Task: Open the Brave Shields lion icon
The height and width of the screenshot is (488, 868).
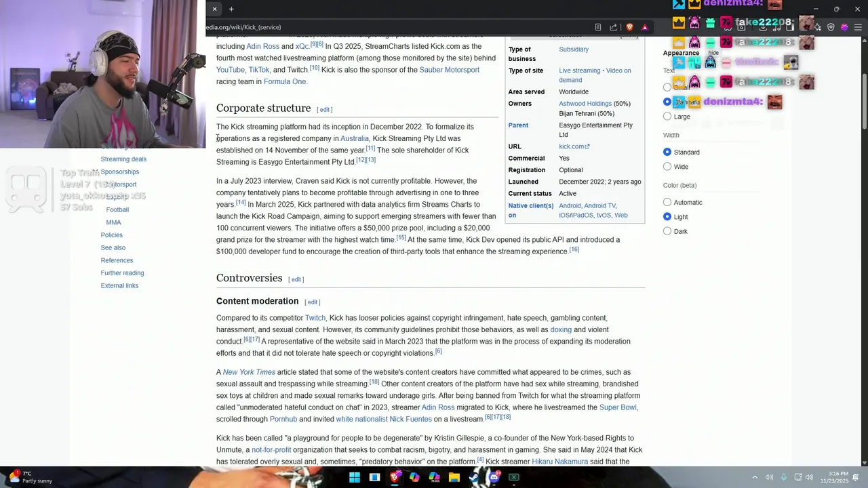Action: coord(629,27)
